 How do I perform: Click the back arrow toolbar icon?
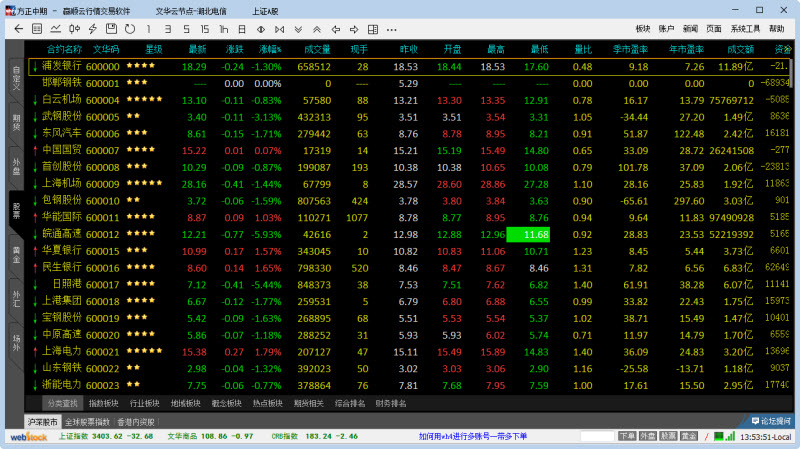(x=19, y=29)
